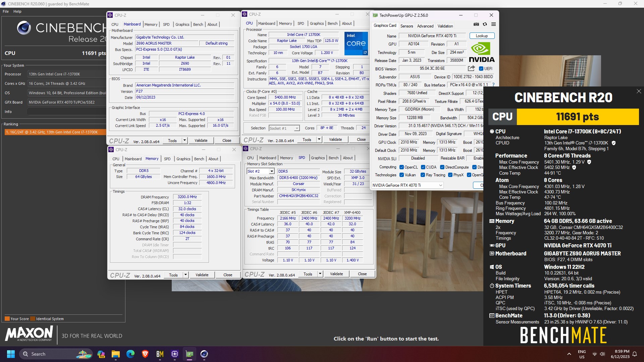Click the Cinebench logo sphere icon
This screenshot has width=644, height=362.
[24, 28]
